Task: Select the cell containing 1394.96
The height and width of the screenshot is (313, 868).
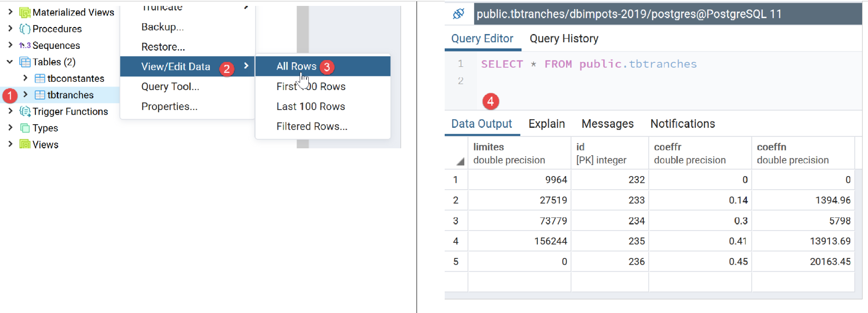Action: pyautogui.click(x=803, y=200)
